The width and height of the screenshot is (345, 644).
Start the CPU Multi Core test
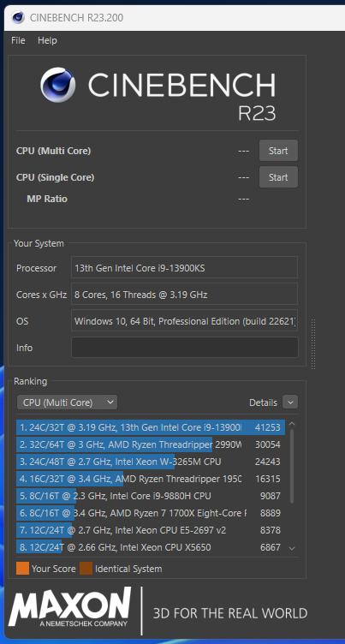(x=278, y=151)
